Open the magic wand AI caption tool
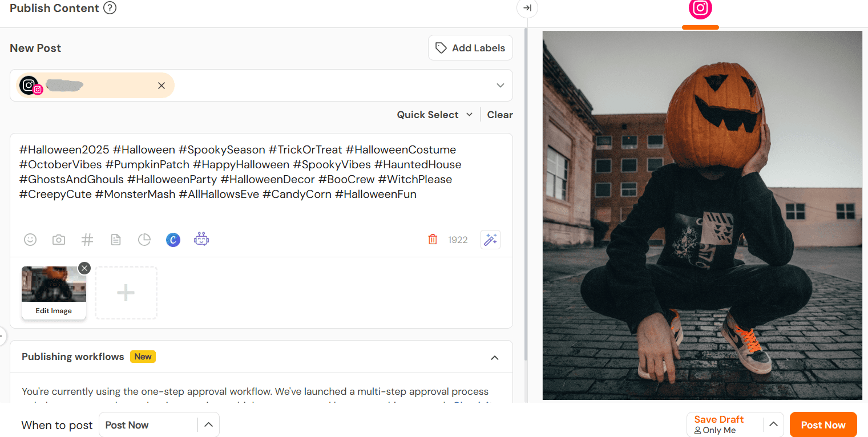Viewport: 868px width, 437px height. click(x=490, y=240)
